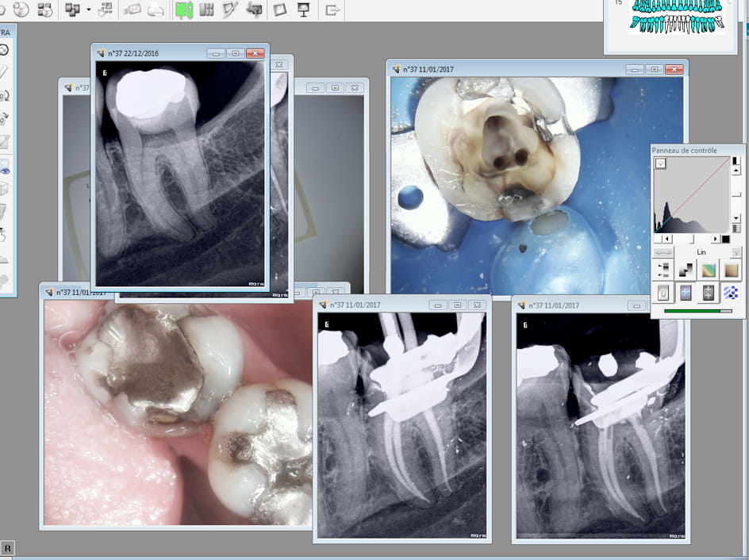Image resolution: width=749 pixels, height=560 pixels.
Task: Open dropdown arrow next to layout icon
Action: tap(88, 10)
